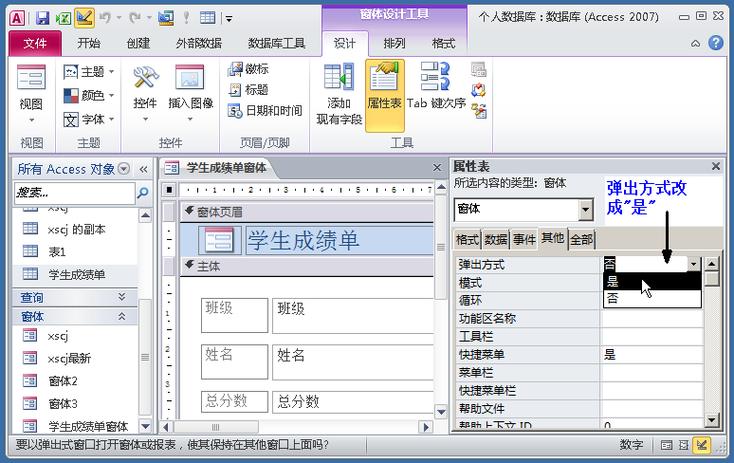This screenshot has width=734, height=463.
Task: Select the 主体 detail section bar
Action: (x=307, y=266)
